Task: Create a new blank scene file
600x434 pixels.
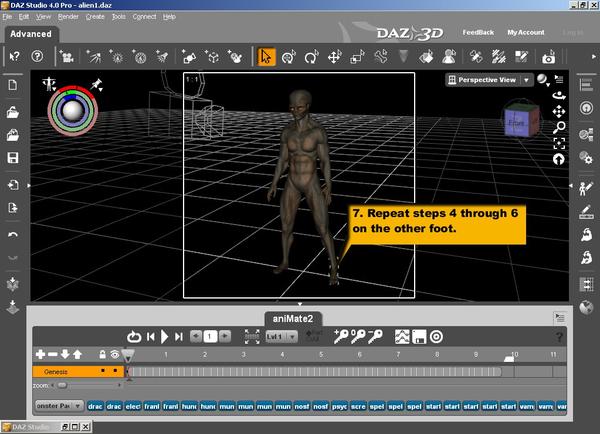Action: (x=13, y=85)
